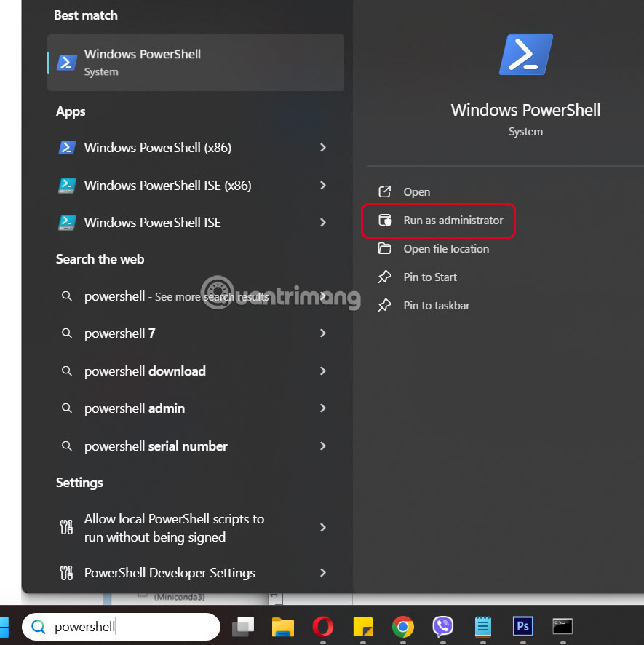The width and height of the screenshot is (644, 645).
Task: Open Adobe Photoshop from the taskbar
Action: (x=522, y=626)
